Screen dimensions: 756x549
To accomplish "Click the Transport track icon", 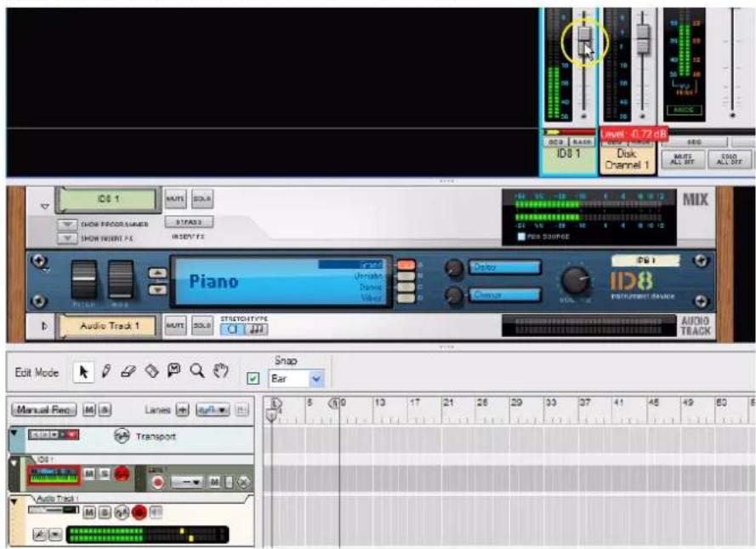I will click(122, 436).
